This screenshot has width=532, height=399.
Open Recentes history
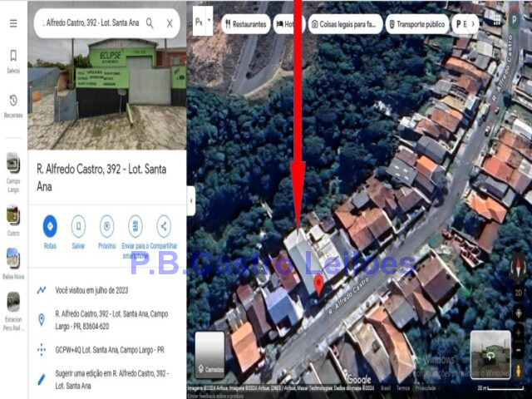(13, 106)
